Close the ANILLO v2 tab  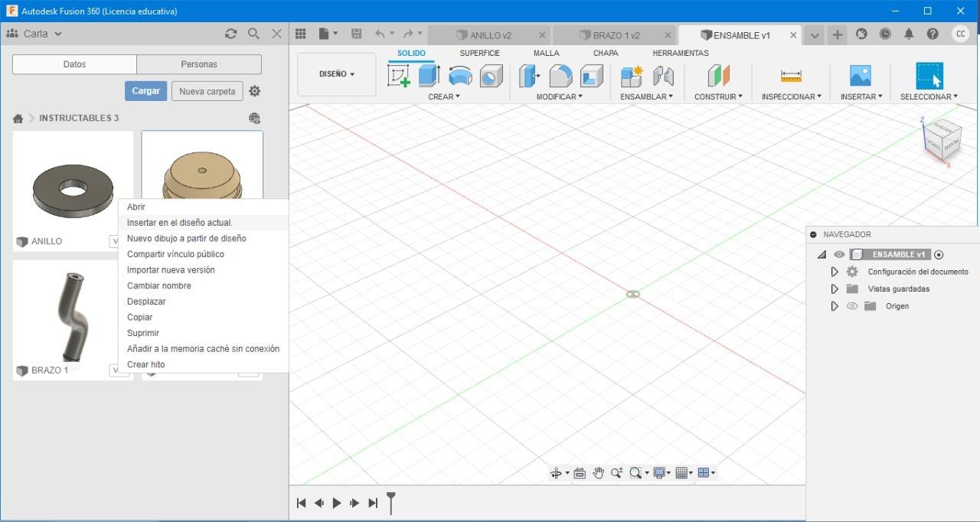543,35
